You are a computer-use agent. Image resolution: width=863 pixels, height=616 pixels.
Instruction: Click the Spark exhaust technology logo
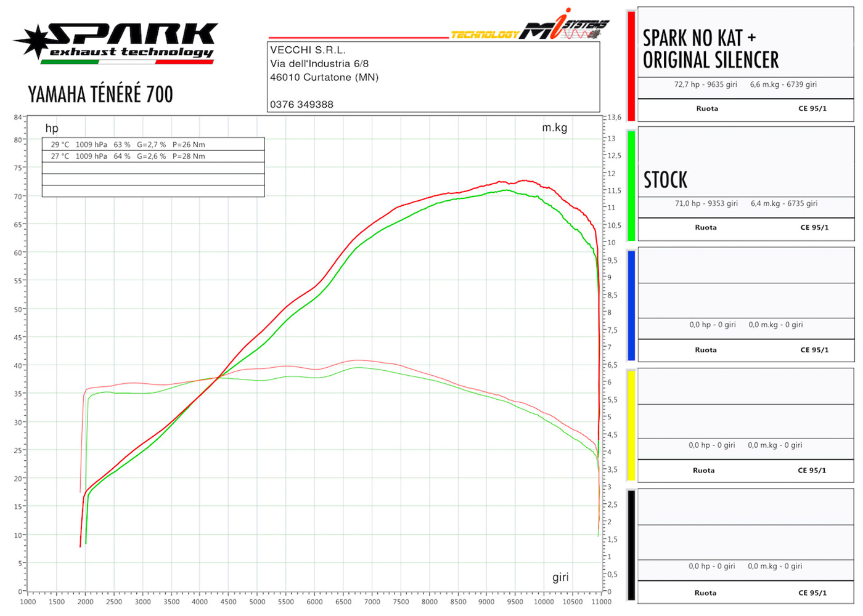(116, 43)
